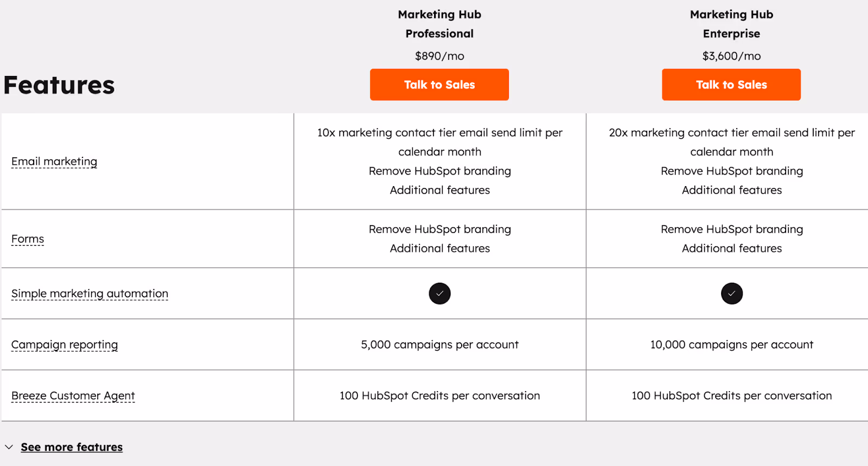Click Talk to Sales for Marketing Hub Professional

[439, 85]
